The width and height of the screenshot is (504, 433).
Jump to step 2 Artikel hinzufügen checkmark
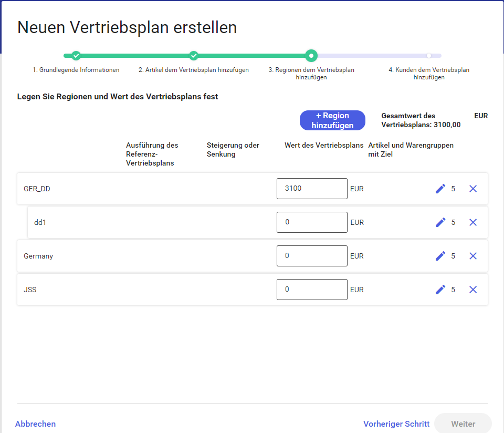click(194, 56)
